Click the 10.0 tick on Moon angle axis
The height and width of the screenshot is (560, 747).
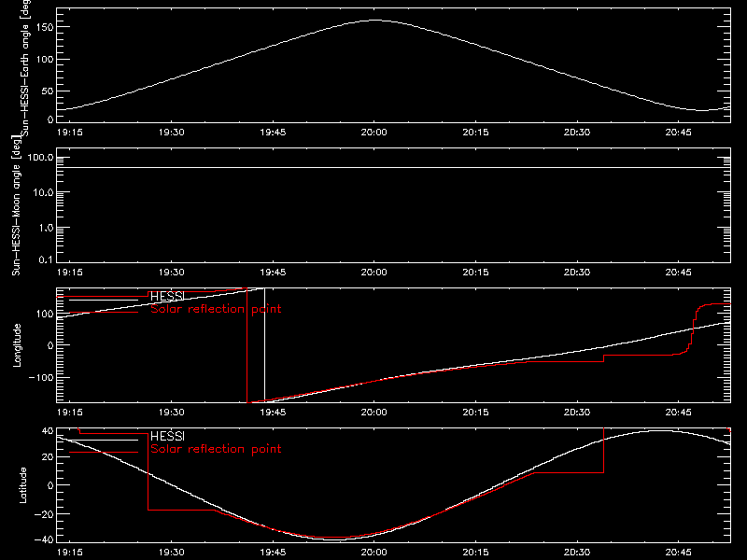pos(43,193)
